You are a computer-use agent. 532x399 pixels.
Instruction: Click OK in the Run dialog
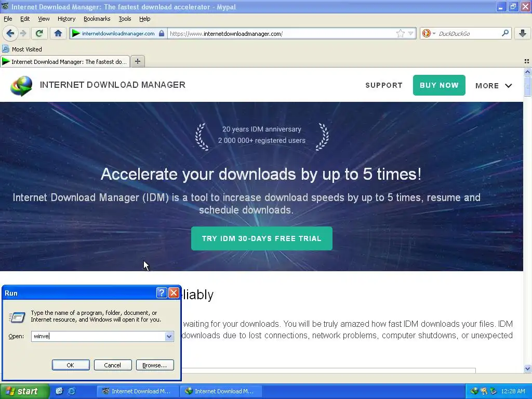(x=71, y=365)
